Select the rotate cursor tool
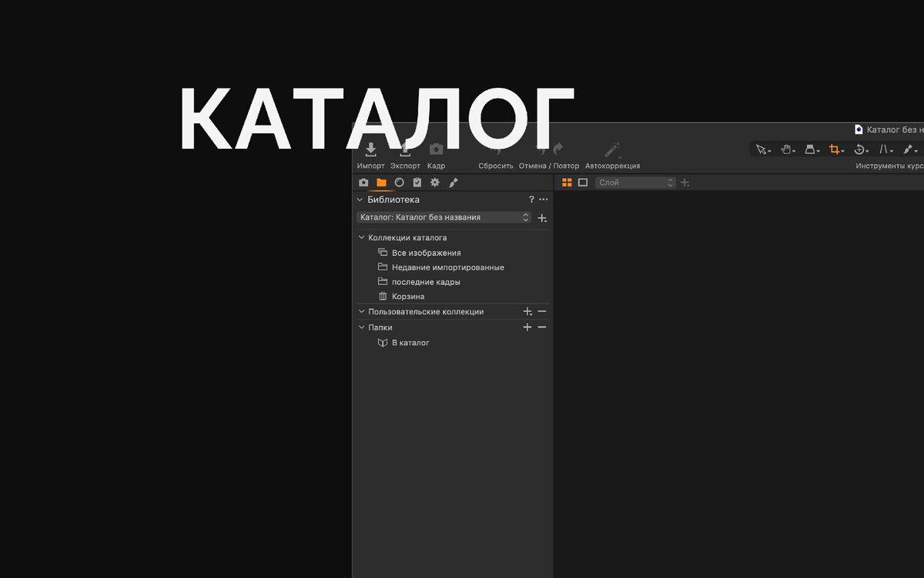The width and height of the screenshot is (924, 578). [x=861, y=150]
